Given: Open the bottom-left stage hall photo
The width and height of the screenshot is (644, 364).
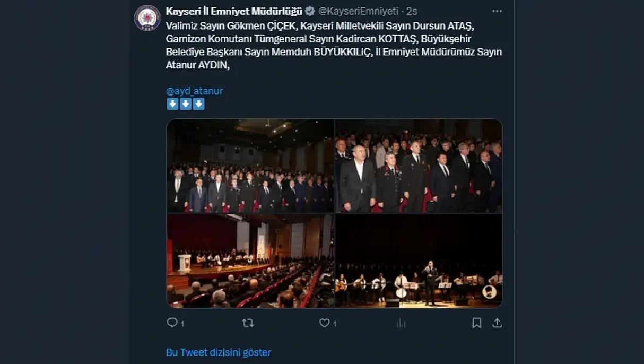Looking at the screenshot, I should click(250, 261).
